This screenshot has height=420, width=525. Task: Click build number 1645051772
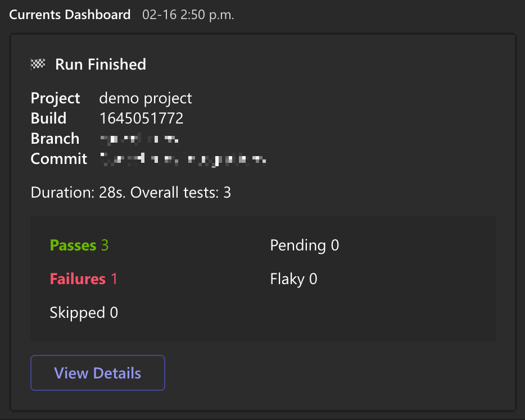coord(141,118)
